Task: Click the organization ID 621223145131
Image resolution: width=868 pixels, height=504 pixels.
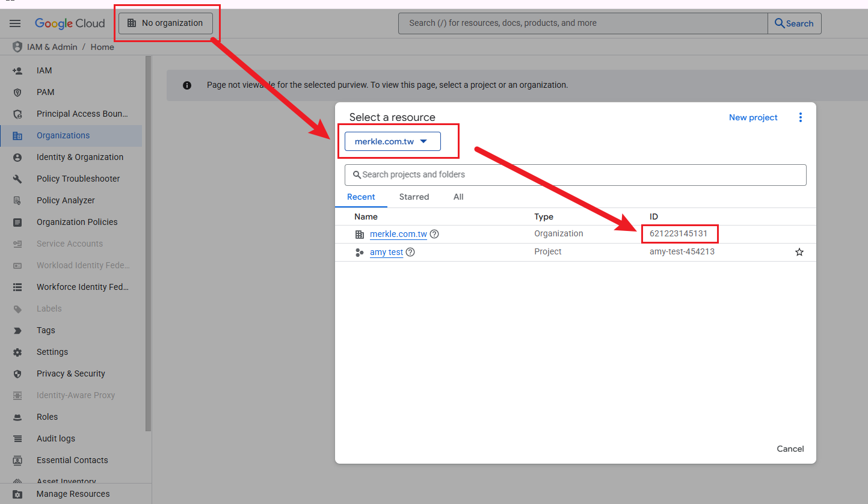Action: click(x=679, y=233)
